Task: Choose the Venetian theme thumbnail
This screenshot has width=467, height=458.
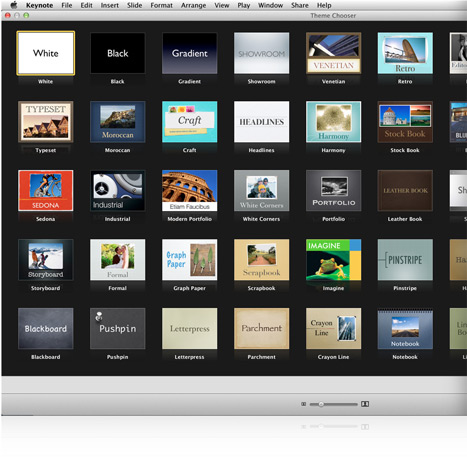Action: coord(334,53)
